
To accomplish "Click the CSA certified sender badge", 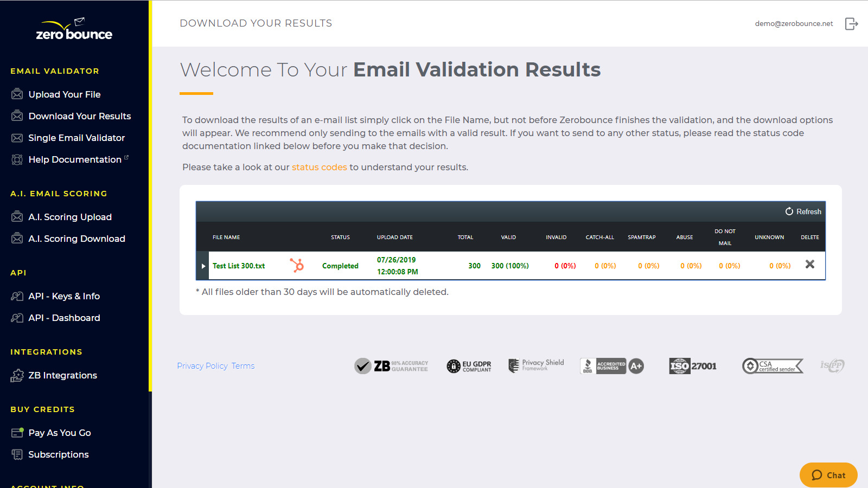I will (773, 366).
